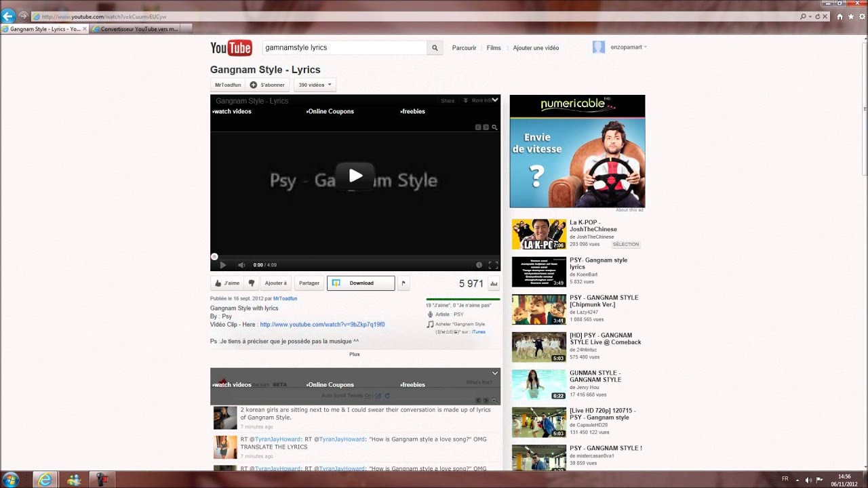The image size is (868, 488).
Task: Click the video seek bar handle
Action: 214,256
